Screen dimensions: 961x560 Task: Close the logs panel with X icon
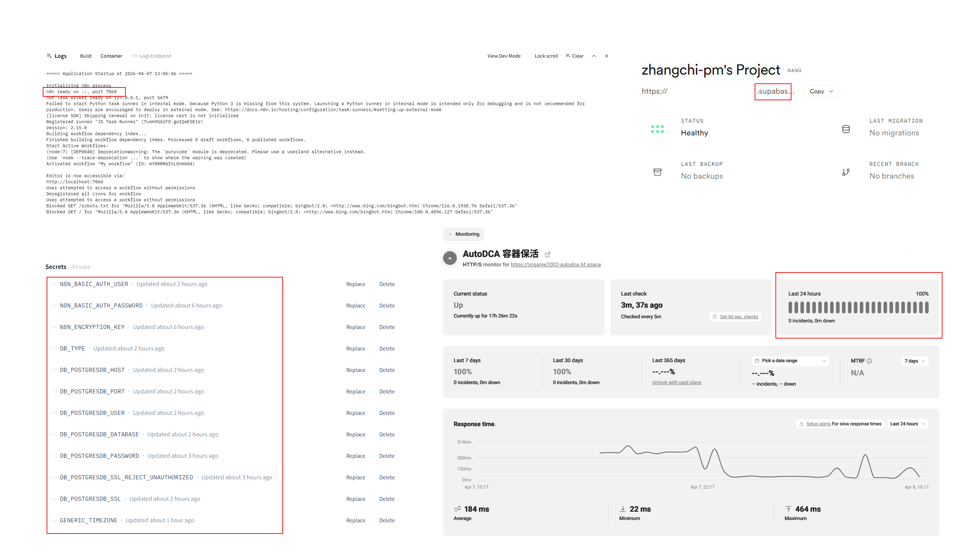[x=606, y=56]
